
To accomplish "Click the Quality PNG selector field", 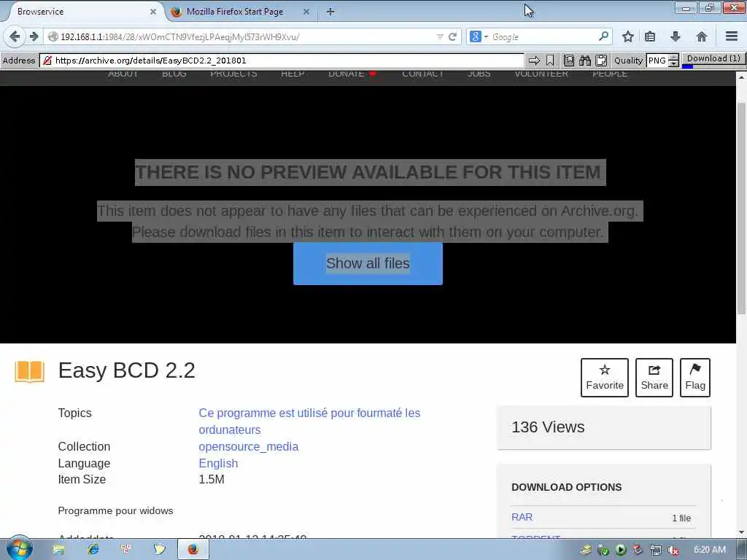I will point(657,61).
